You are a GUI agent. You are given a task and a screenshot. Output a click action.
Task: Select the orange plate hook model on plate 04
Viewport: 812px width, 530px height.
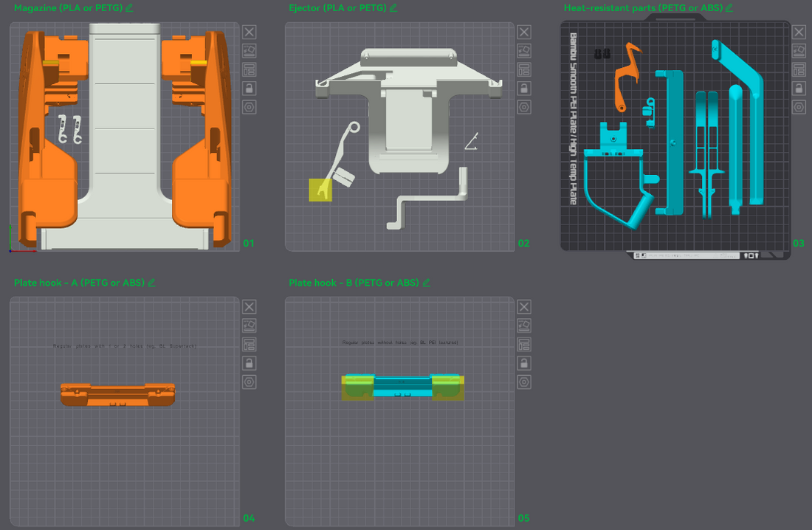click(118, 393)
